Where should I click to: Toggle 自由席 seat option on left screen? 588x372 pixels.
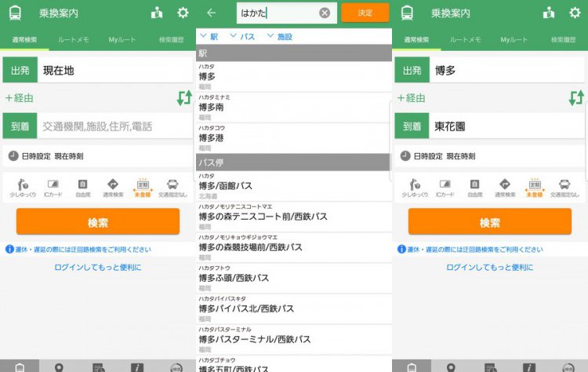[x=83, y=188]
